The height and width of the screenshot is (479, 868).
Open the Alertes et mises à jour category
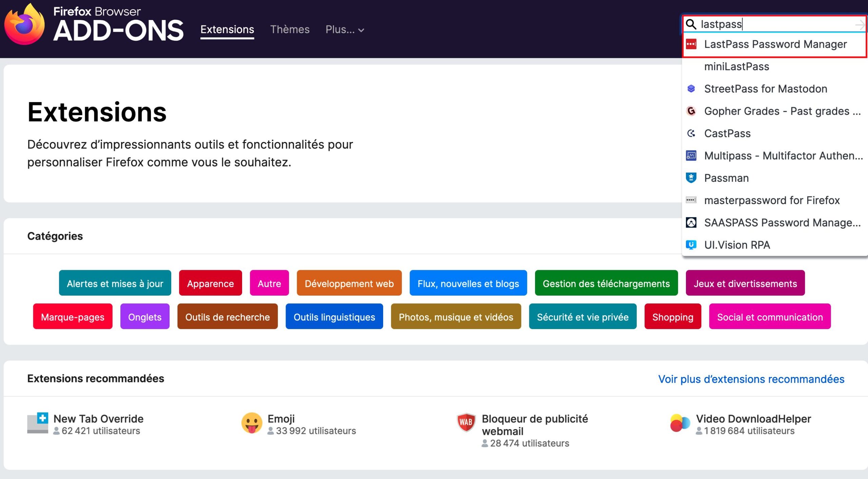click(115, 283)
